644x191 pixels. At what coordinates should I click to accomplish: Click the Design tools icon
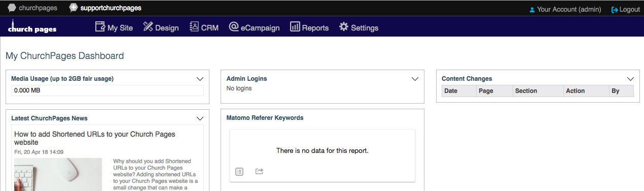[x=148, y=27]
